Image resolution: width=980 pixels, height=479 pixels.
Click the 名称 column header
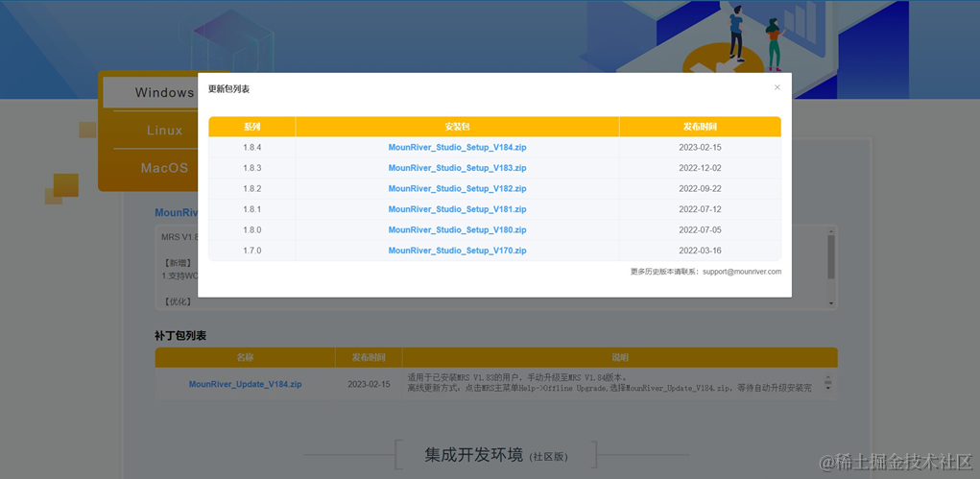click(x=245, y=358)
